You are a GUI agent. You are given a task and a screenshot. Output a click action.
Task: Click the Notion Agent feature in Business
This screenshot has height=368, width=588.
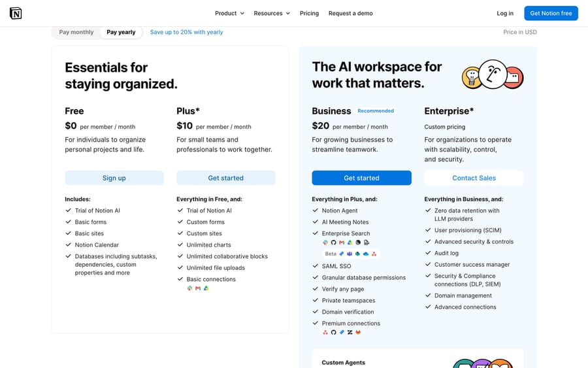click(340, 211)
